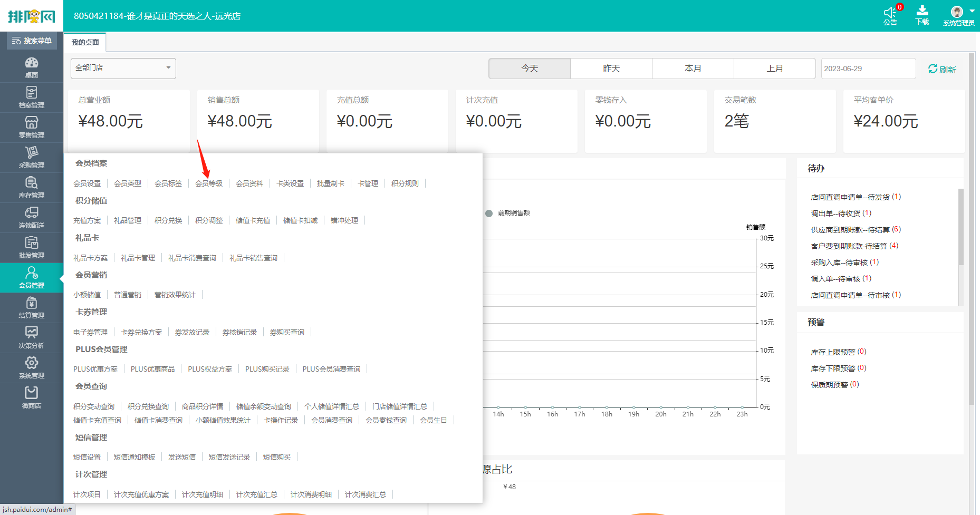Open 会员标签 menu link

(x=168, y=183)
